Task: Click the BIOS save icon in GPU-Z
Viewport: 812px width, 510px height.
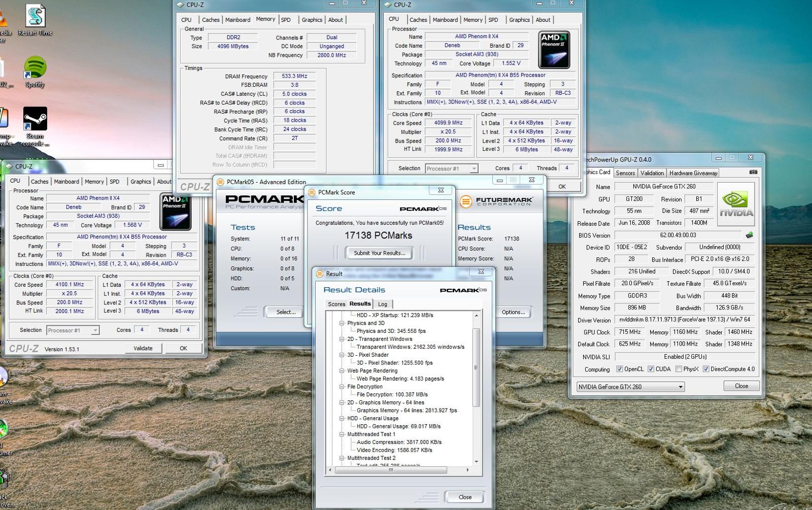Action: click(x=749, y=235)
